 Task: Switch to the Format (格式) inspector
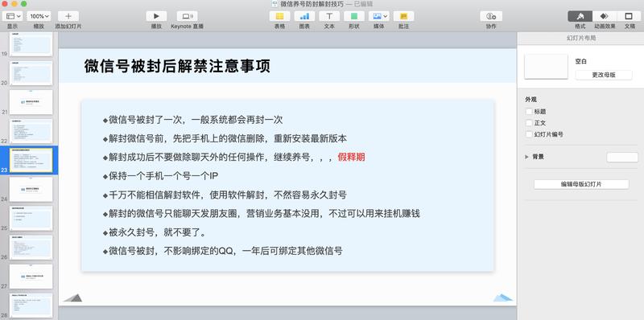580,16
